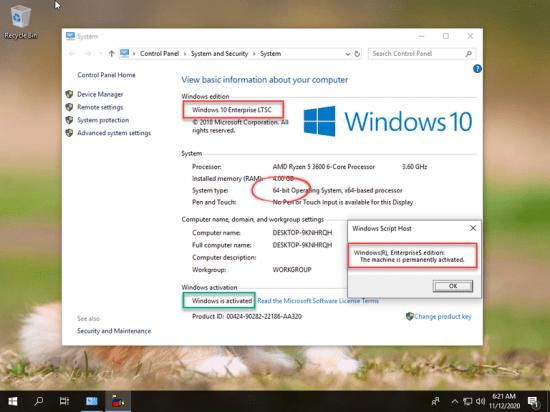Image resolution: width=550 pixels, height=412 pixels.
Task: Select System in the breadcrumb path
Action: (x=270, y=54)
